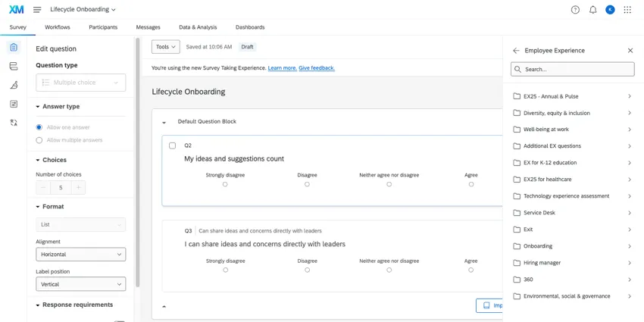
Task: Select the Allow multiple answers radio button
Action: tap(39, 140)
